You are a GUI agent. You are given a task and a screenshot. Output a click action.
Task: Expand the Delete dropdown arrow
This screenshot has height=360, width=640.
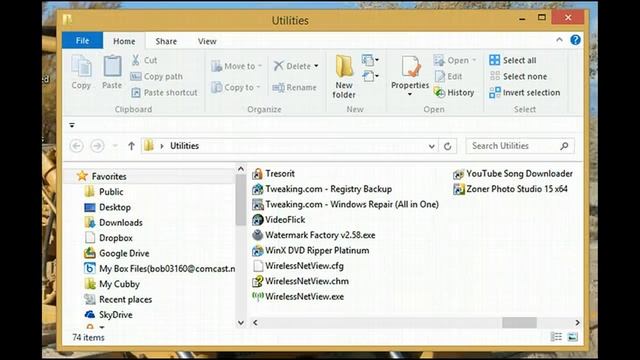coord(316,66)
